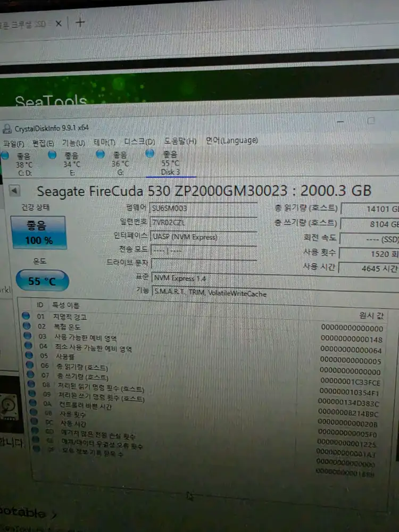
Task: Close the browser tab with the X
Action: (59, 23)
